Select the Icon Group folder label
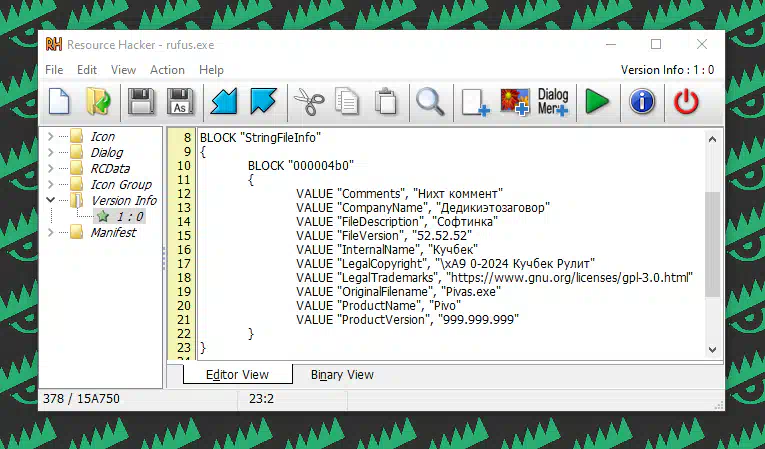Viewport: 765px width, 449px height. click(x=121, y=184)
